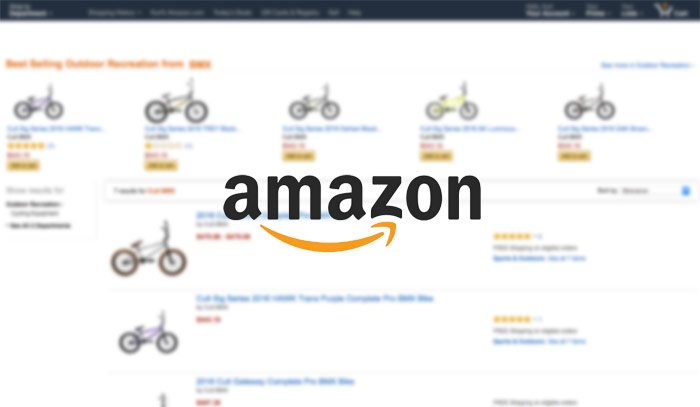Screen dimensions: 700x407
Task: Open the Shop by Department dropdown
Action: pyautogui.click(x=29, y=11)
